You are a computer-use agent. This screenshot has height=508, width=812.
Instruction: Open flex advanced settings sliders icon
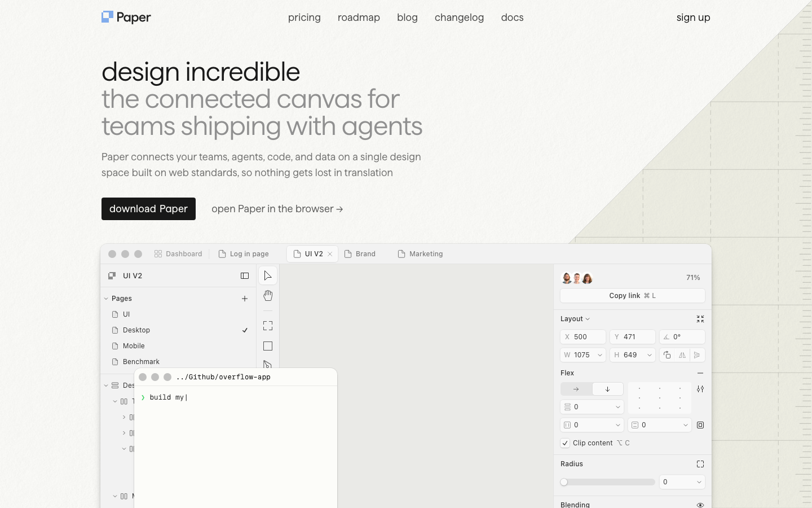700,389
